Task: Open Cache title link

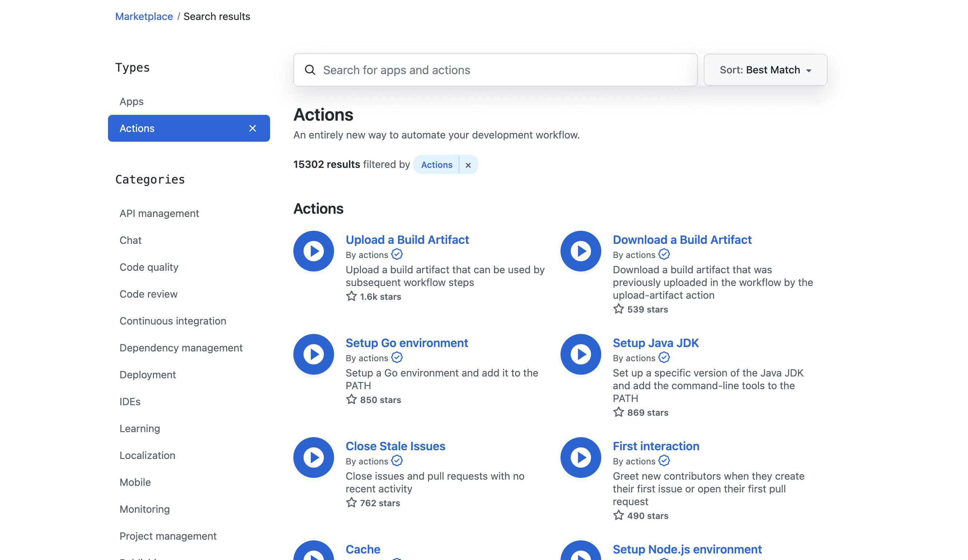Action: pyautogui.click(x=363, y=549)
